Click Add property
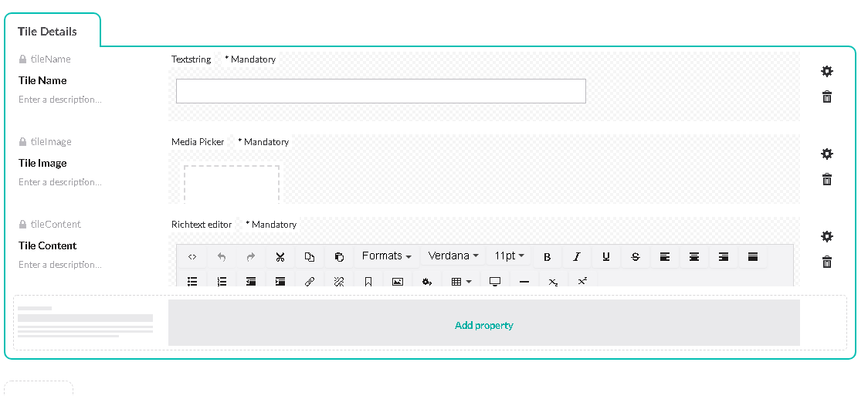868x396 pixels. [x=484, y=325]
